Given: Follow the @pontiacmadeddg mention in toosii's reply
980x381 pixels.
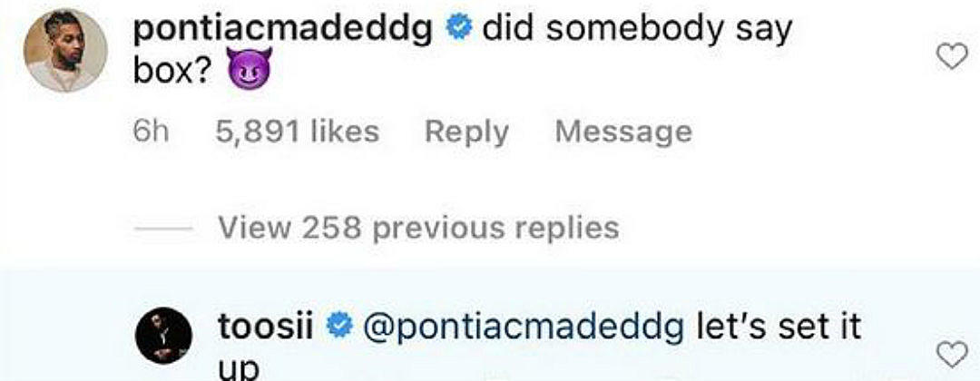Looking at the screenshot, I should pos(523,327).
